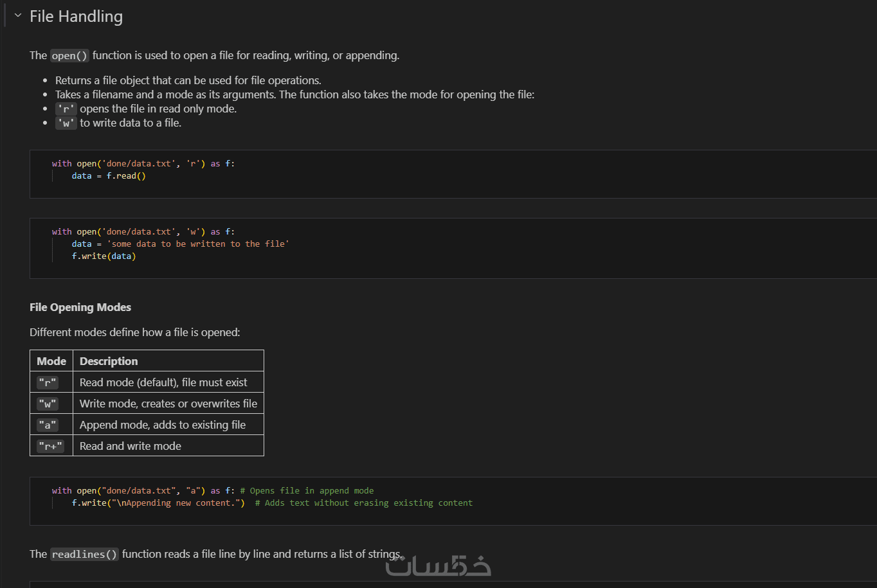Click the File Opening Modes subheading

pyautogui.click(x=80, y=307)
